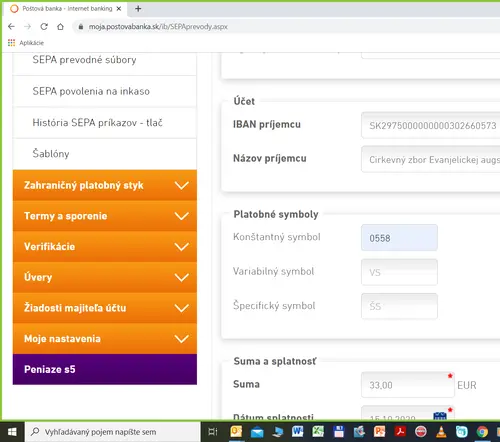
Task: Launch VLC from the taskbar
Action: tap(441, 432)
